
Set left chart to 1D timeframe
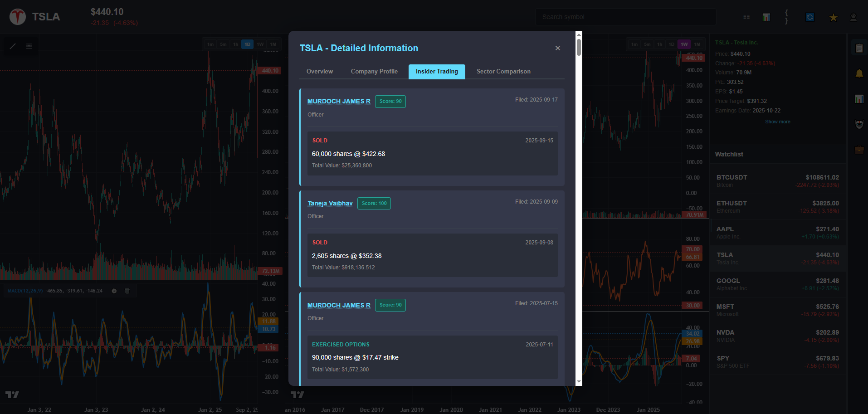coord(248,44)
